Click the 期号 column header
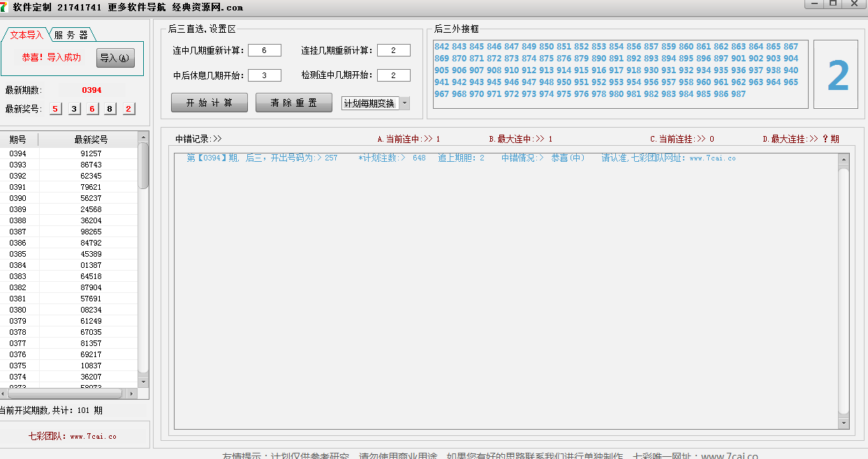 click(x=19, y=140)
